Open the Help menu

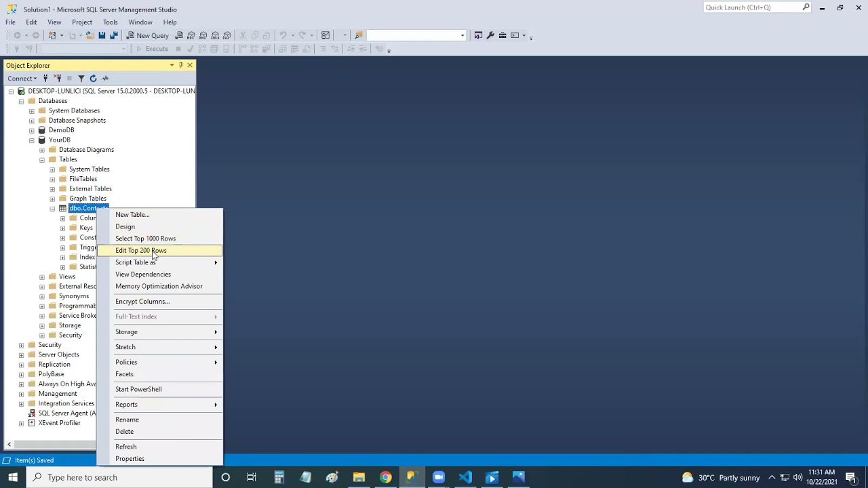tap(170, 22)
